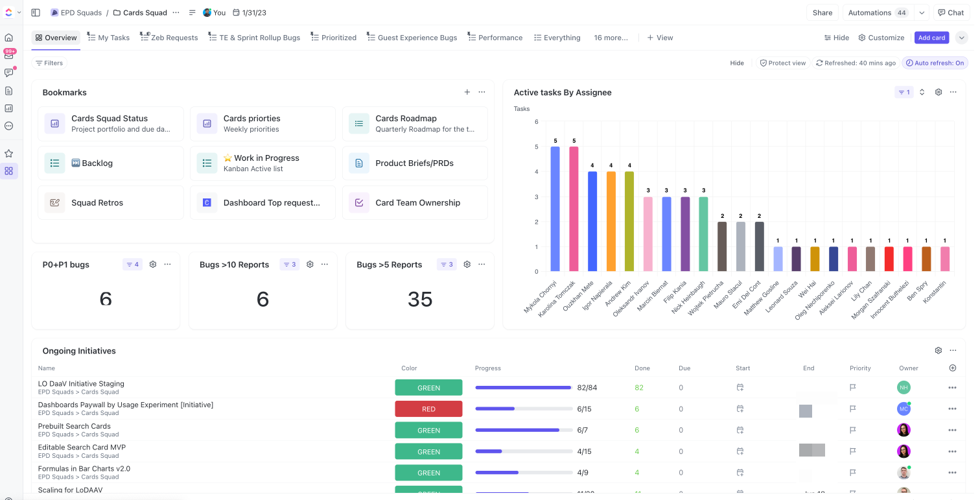Open settings gear of Active tasks By Assignee
This screenshot has width=980, height=500.
[x=939, y=92]
